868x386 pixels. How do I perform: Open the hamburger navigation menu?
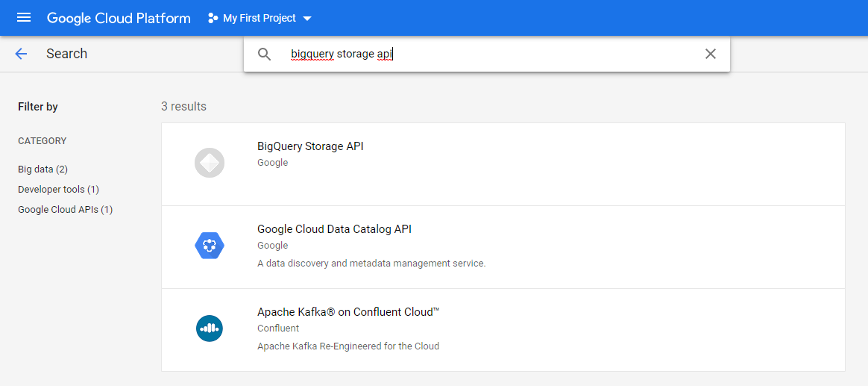click(x=24, y=18)
